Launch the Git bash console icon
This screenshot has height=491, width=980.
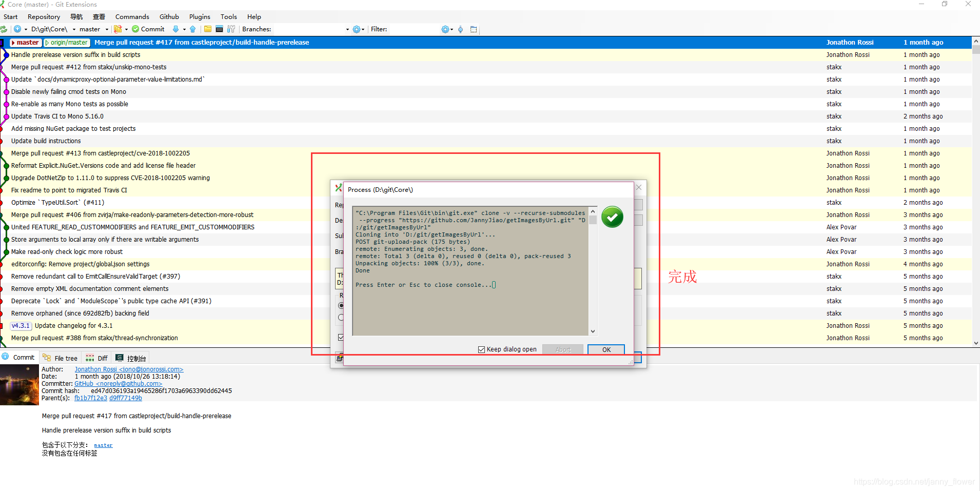[x=220, y=29]
